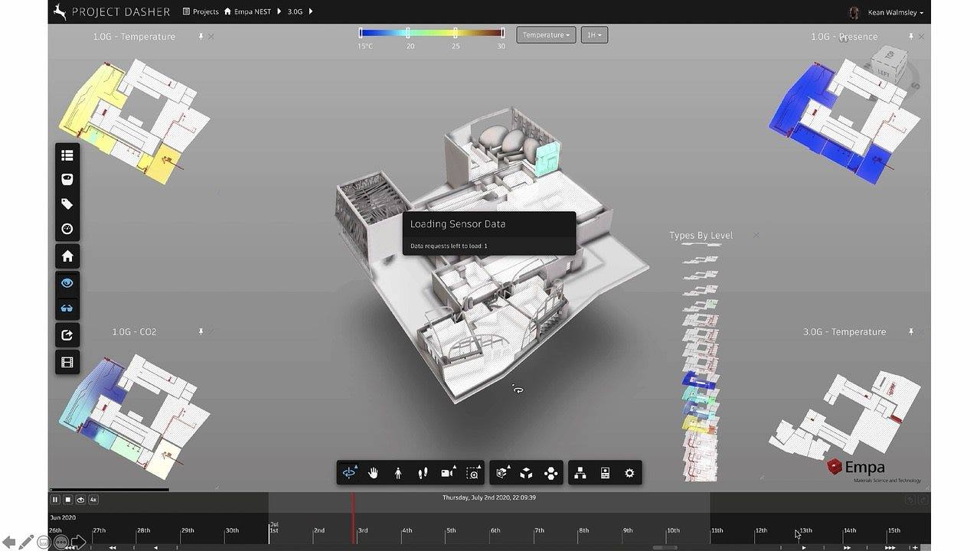Click the share/export icon in the sidebar

pyautogui.click(x=67, y=335)
